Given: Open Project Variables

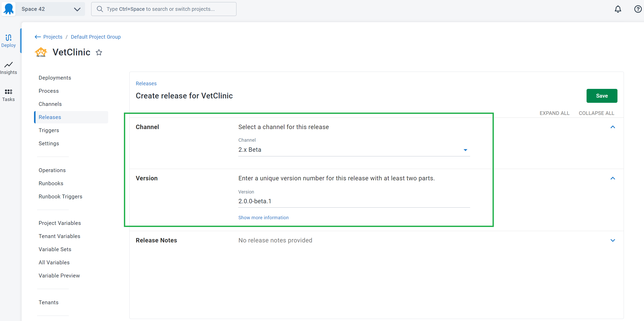Looking at the screenshot, I should pyautogui.click(x=60, y=223).
